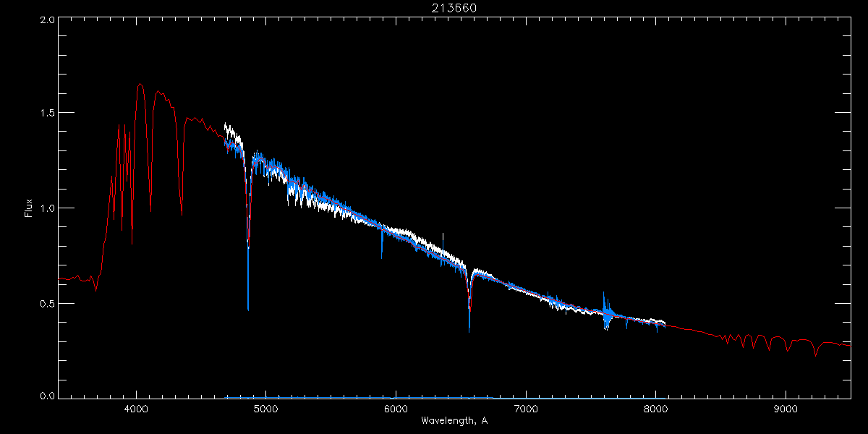This screenshot has height=434, width=868.
Task: Click the deep absorption line bottom near 4860
Action: click(x=248, y=307)
